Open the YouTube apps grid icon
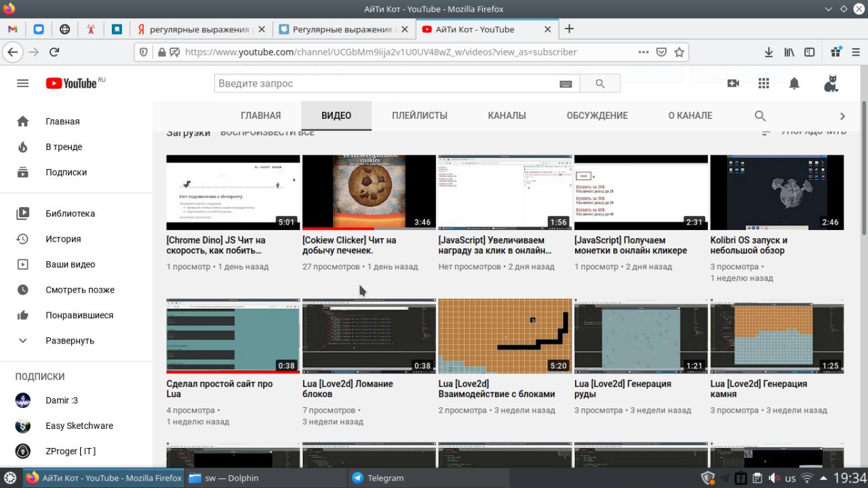 pyautogui.click(x=764, y=83)
